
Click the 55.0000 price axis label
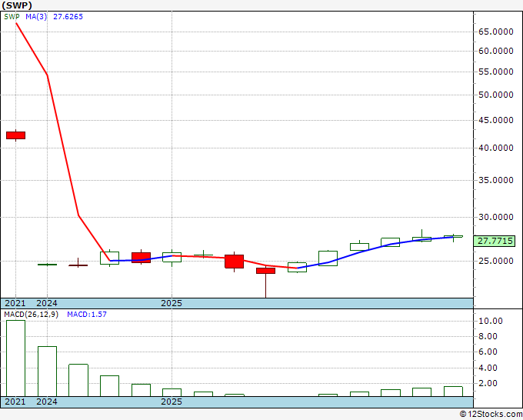(x=496, y=72)
